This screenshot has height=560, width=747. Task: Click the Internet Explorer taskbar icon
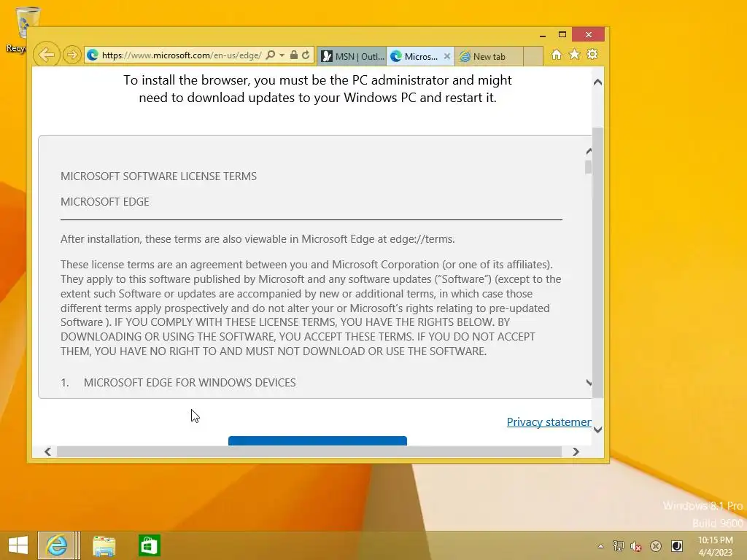[x=57, y=545]
